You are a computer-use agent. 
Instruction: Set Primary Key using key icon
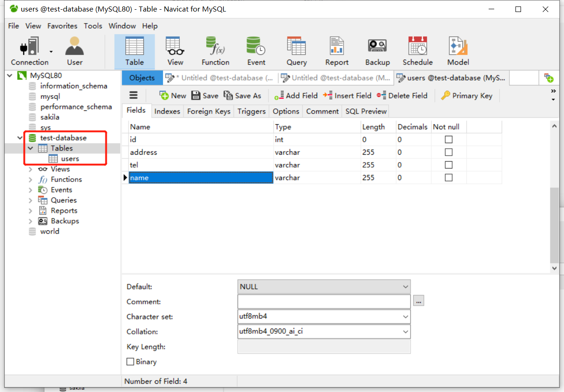[466, 96]
